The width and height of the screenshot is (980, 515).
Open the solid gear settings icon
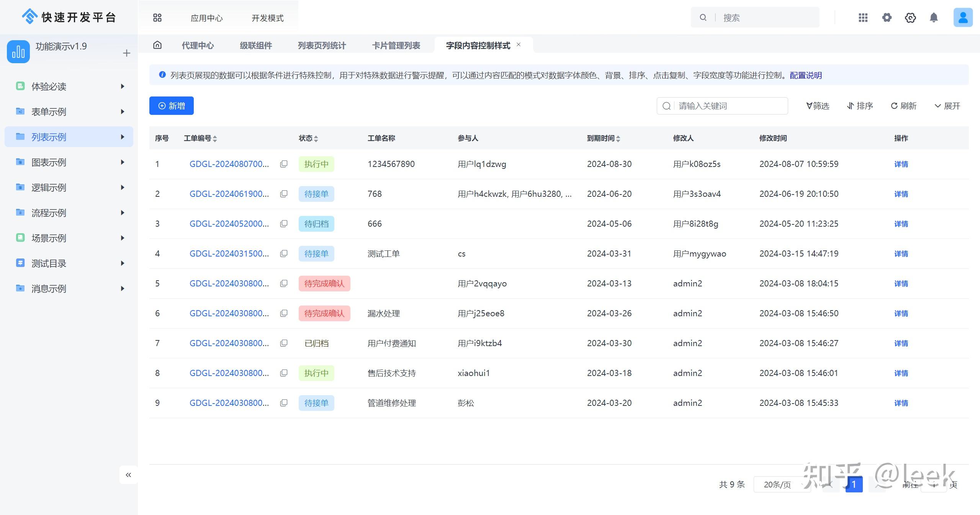[887, 18]
